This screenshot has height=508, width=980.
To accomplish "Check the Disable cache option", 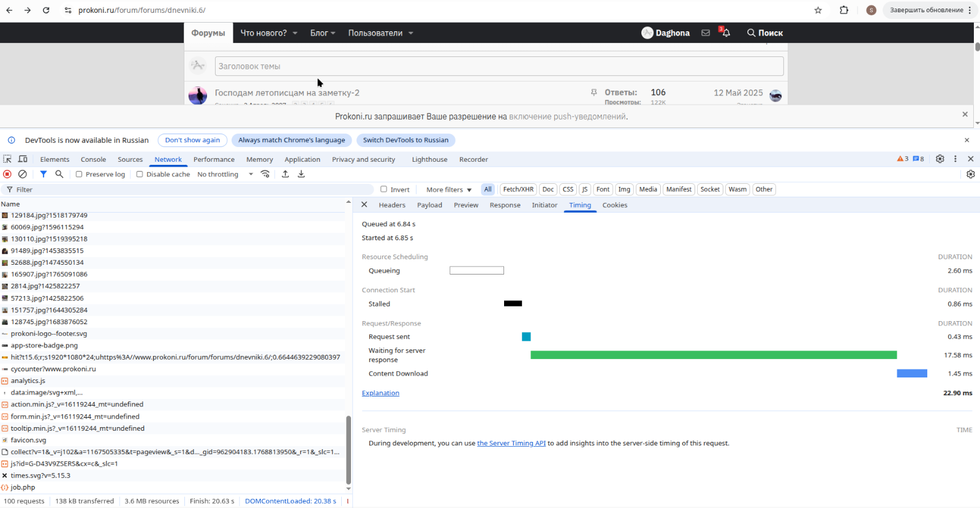I will [x=140, y=174].
